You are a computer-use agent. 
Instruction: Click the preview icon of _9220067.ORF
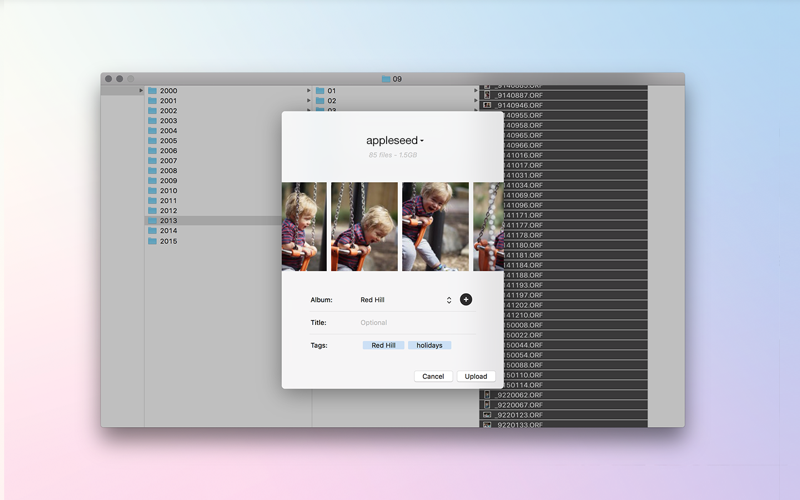[x=487, y=405]
